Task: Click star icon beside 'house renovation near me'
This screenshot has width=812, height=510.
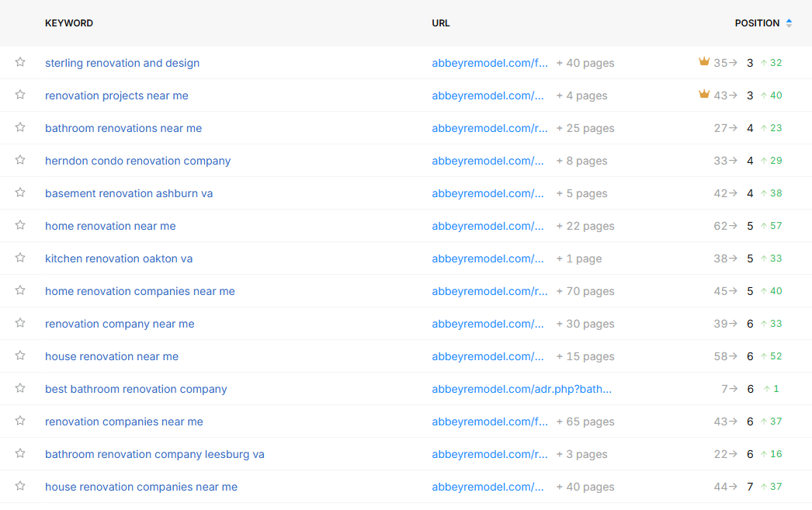Action: [20, 356]
